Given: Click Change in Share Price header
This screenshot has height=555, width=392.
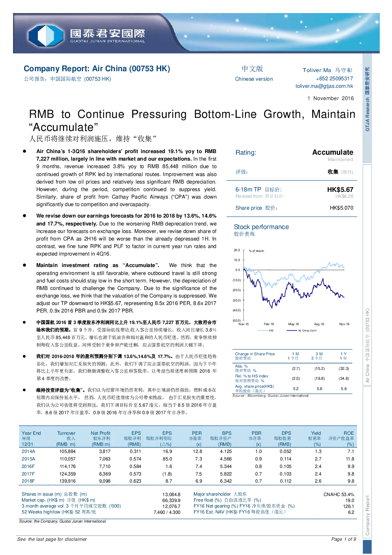Looking at the screenshot, I should (x=254, y=354).
